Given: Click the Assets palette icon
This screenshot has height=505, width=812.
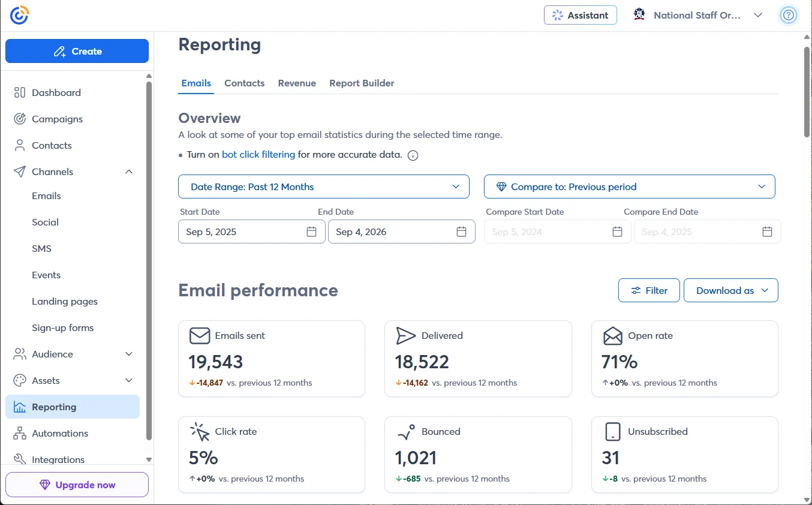Looking at the screenshot, I should tap(20, 380).
